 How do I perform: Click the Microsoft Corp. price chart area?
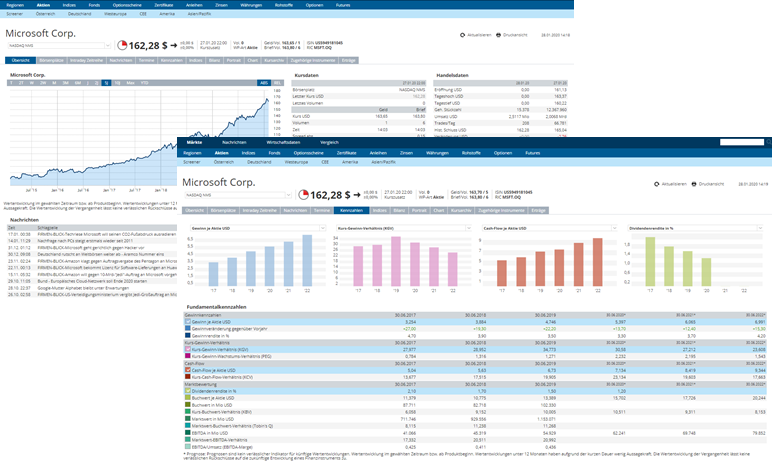[139, 138]
